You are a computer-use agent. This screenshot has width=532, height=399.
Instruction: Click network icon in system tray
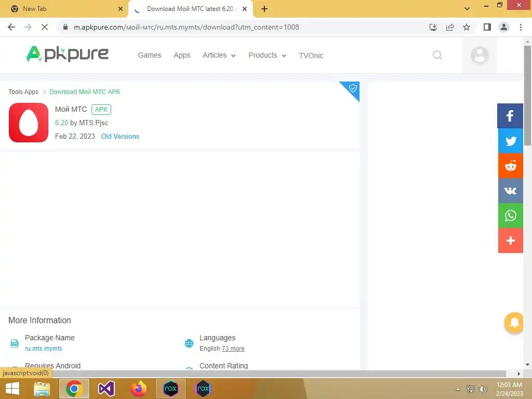(471, 389)
